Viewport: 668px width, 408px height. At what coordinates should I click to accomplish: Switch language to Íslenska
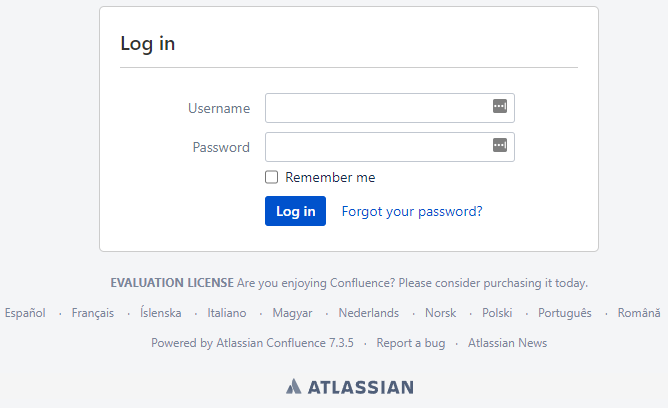coord(161,313)
